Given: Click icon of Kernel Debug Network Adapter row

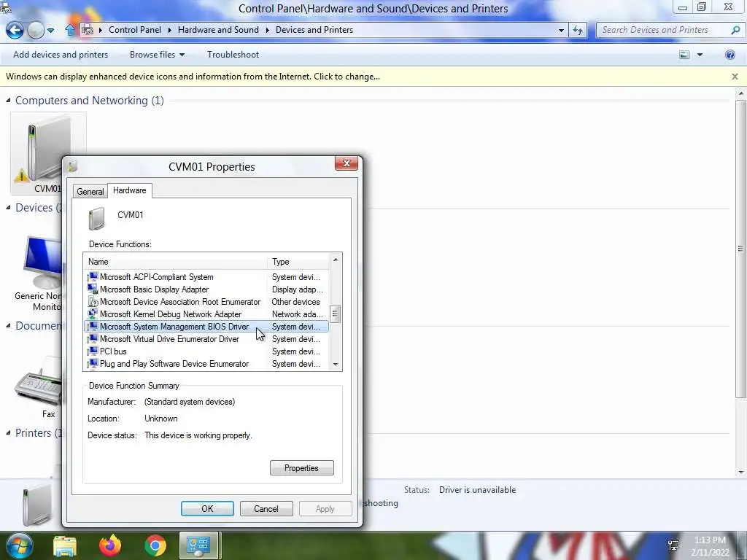Looking at the screenshot, I should [93, 314].
